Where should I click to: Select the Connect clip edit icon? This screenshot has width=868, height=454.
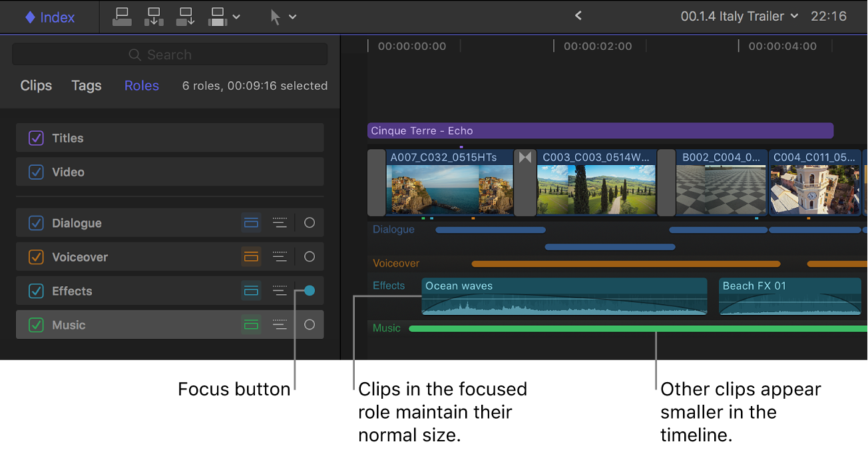pyautogui.click(x=122, y=17)
